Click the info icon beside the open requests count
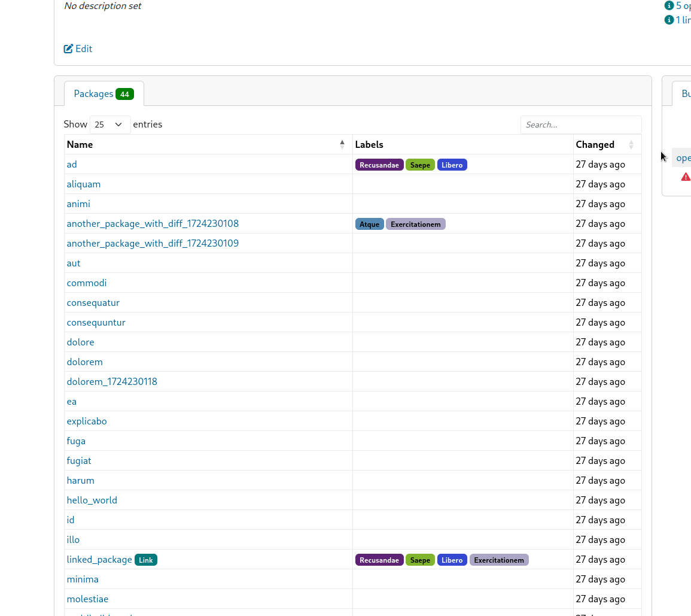The image size is (691, 616). [669, 5]
